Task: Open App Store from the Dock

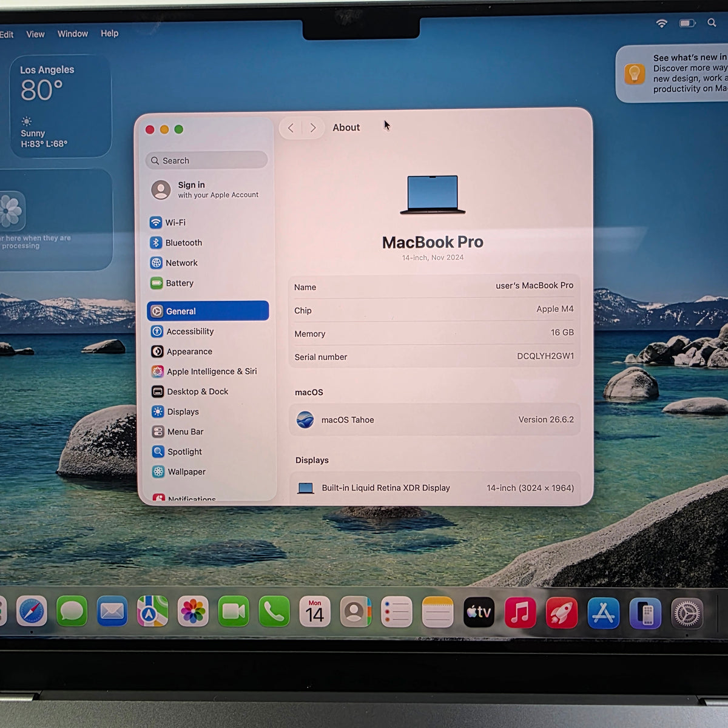Action: pos(603,613)
